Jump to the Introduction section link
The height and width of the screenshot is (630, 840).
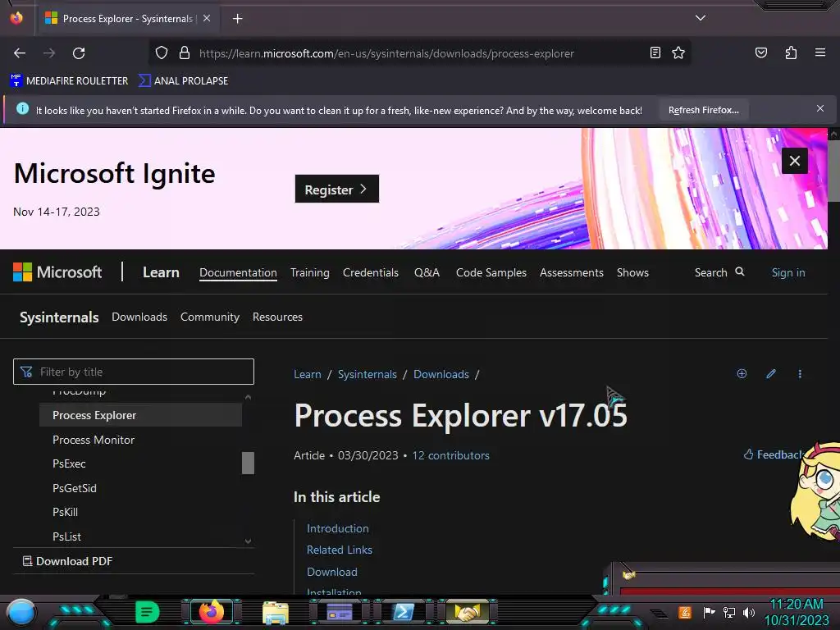(337, 528)
